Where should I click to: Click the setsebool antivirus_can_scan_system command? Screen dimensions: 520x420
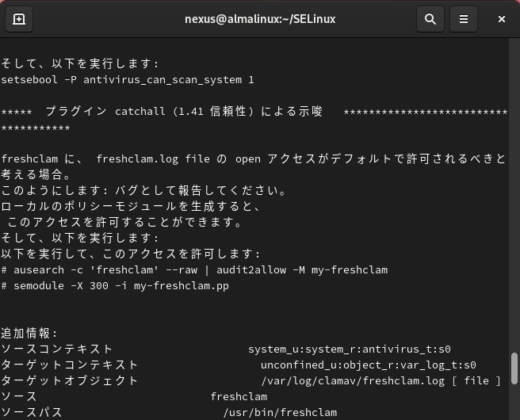[x=128, y=80]
